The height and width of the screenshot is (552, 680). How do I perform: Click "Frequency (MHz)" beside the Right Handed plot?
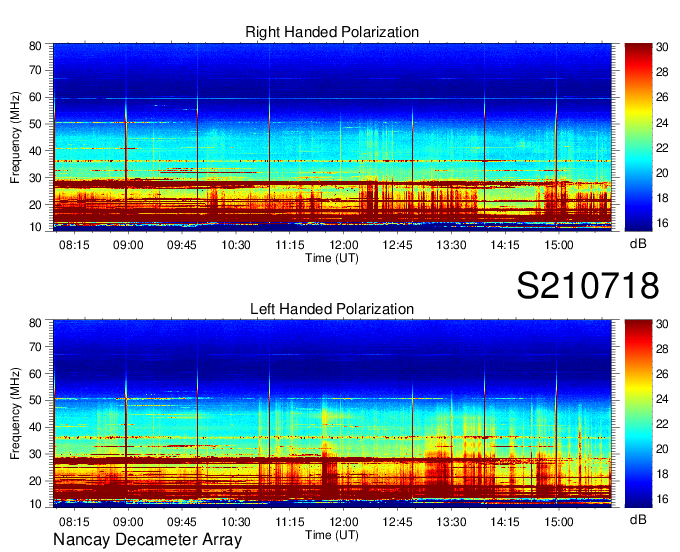click(16, 137)
